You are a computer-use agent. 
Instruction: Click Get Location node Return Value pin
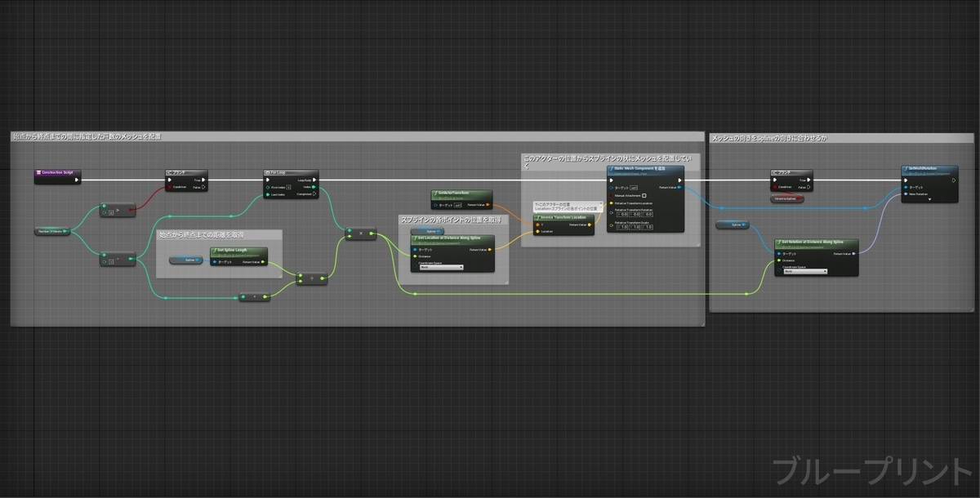490,249
